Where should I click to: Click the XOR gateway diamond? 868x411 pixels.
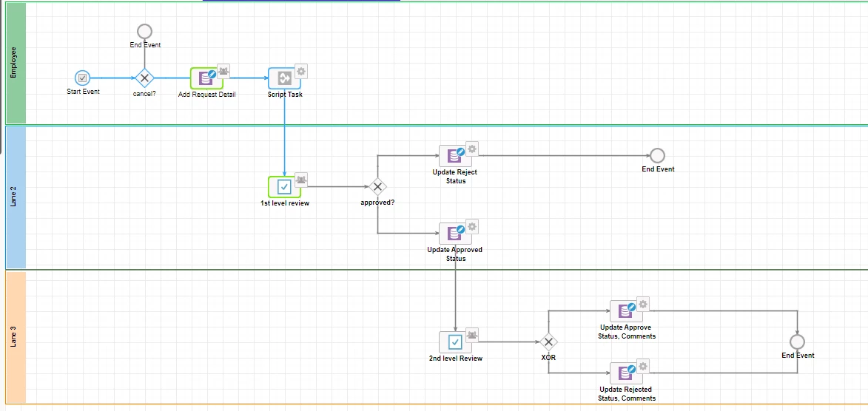pyautogui.click(x=548, y=342)
